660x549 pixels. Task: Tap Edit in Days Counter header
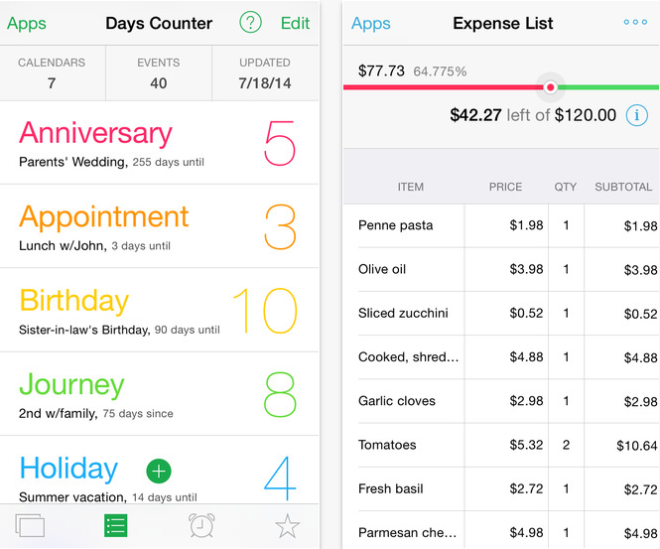tap(295, 23)
